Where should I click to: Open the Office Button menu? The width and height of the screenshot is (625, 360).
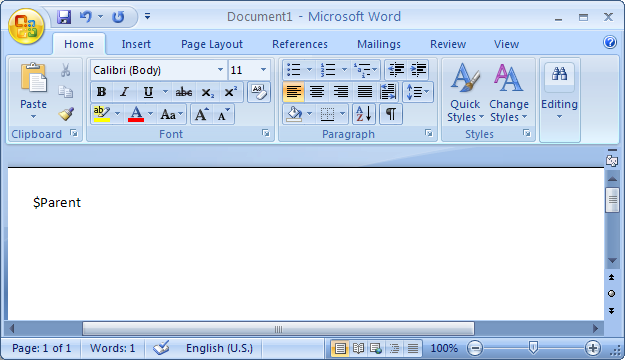26,26
